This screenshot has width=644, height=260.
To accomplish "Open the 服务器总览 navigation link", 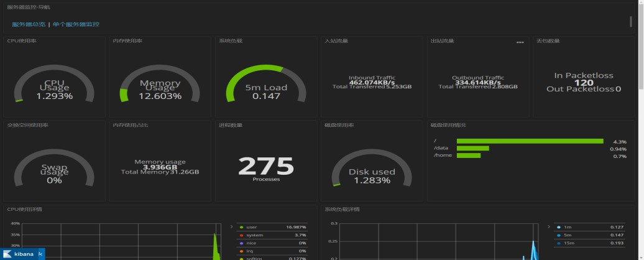I will click(x=29, y=24).
